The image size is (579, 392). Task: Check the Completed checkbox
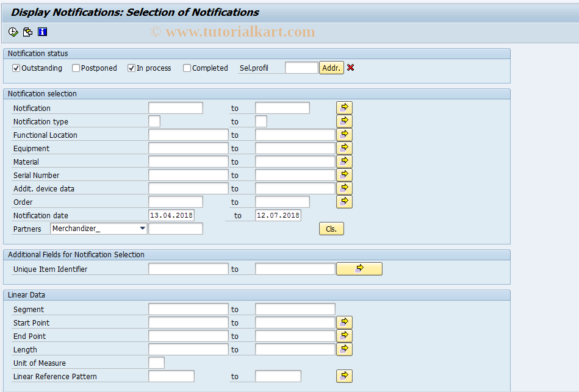coord(187,68)
